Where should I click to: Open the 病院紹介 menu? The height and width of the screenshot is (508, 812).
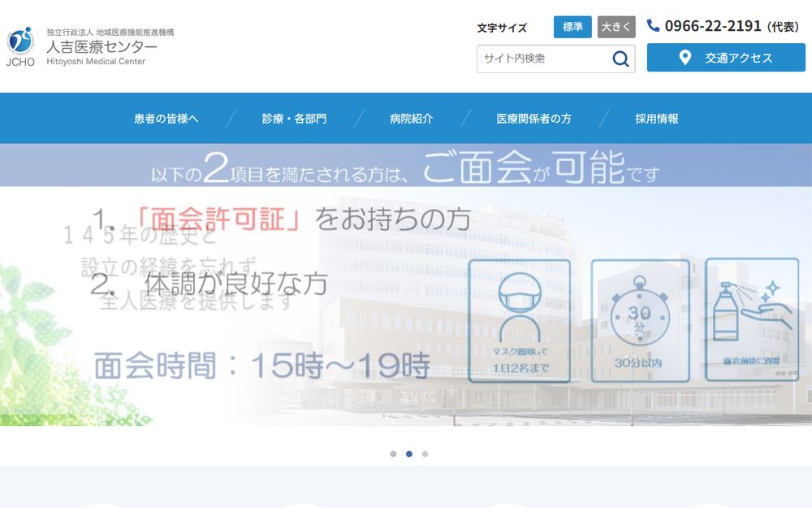point(411,119)
